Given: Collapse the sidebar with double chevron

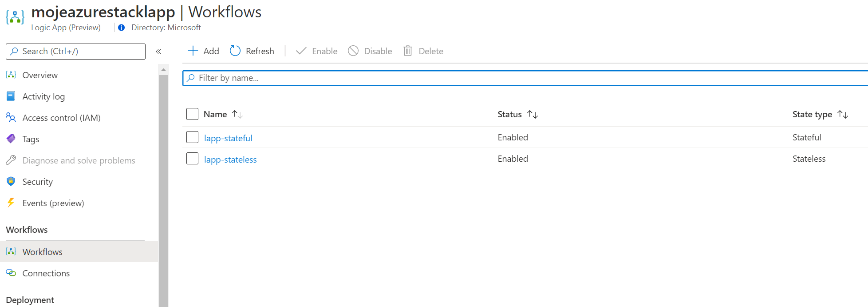Looking at the screenshot, I should [158, 52].
